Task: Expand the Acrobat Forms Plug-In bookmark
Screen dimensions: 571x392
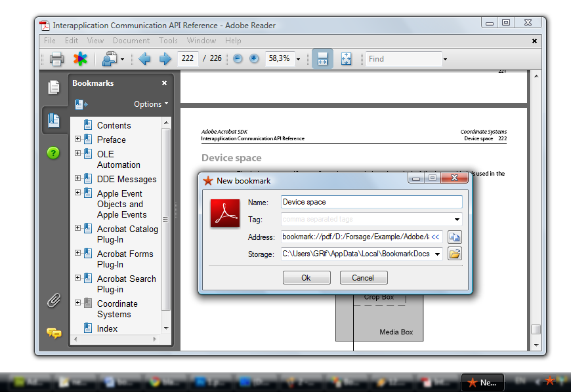Action: coord(77,252)
